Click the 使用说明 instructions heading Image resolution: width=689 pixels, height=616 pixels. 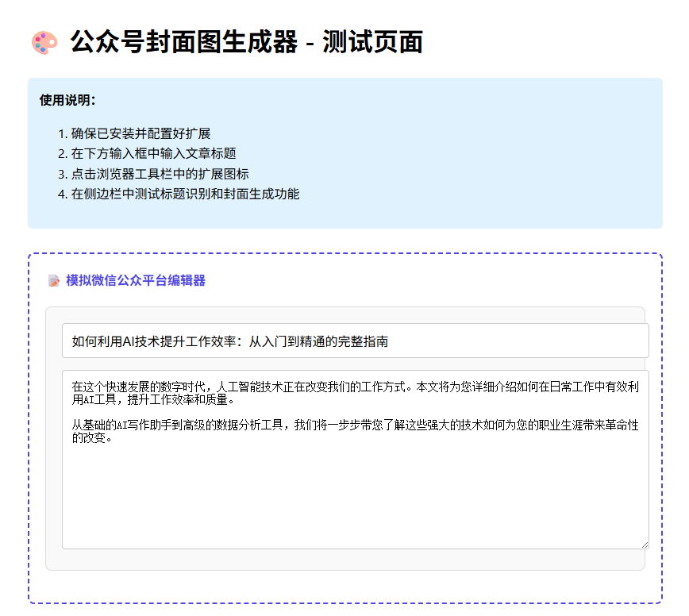(64, 100)
